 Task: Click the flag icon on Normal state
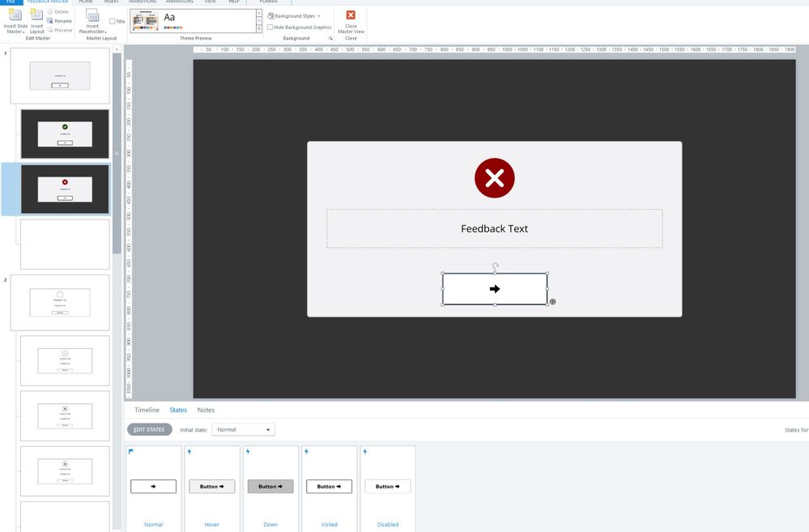130,452
